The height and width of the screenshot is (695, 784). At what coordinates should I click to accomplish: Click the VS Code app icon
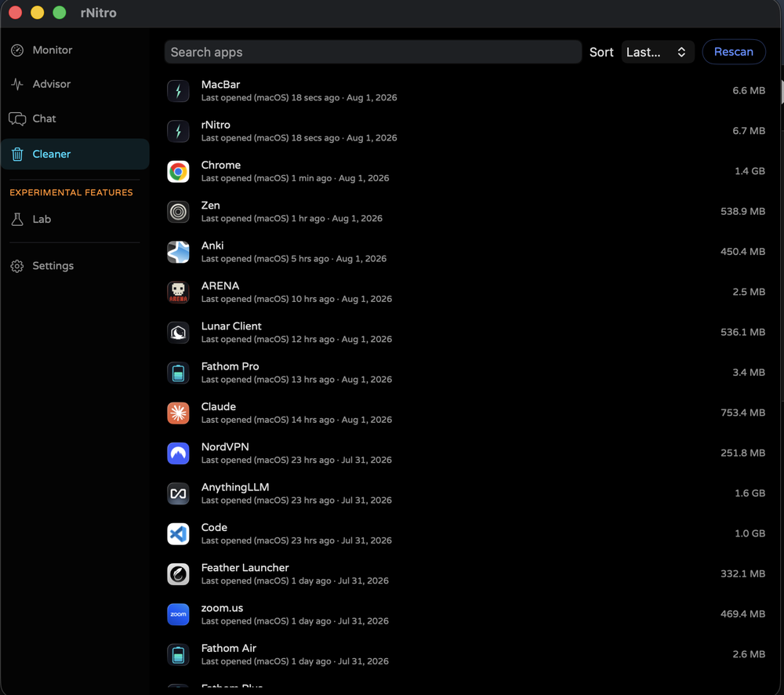(x=178, y=534)
